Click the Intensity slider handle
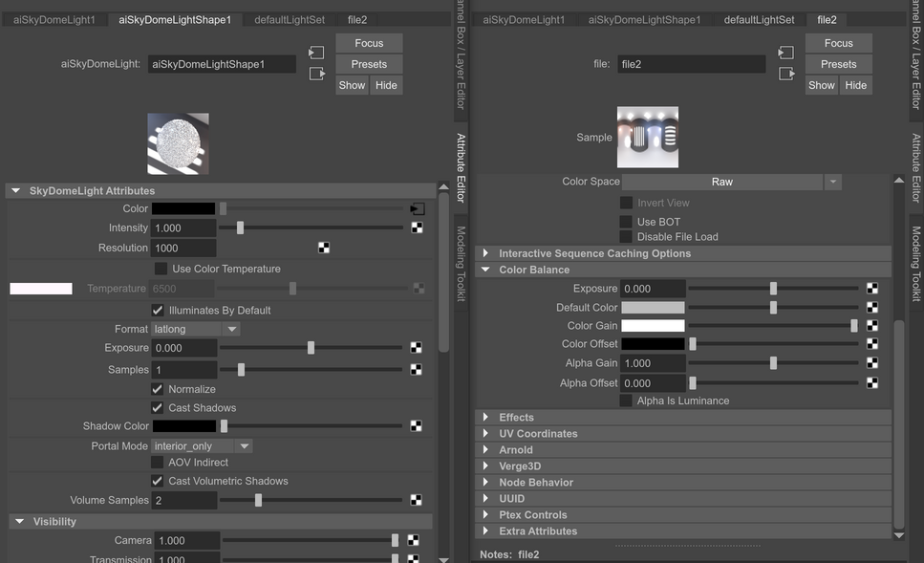This screenshot has width=924, height=563. coord(240,227)
